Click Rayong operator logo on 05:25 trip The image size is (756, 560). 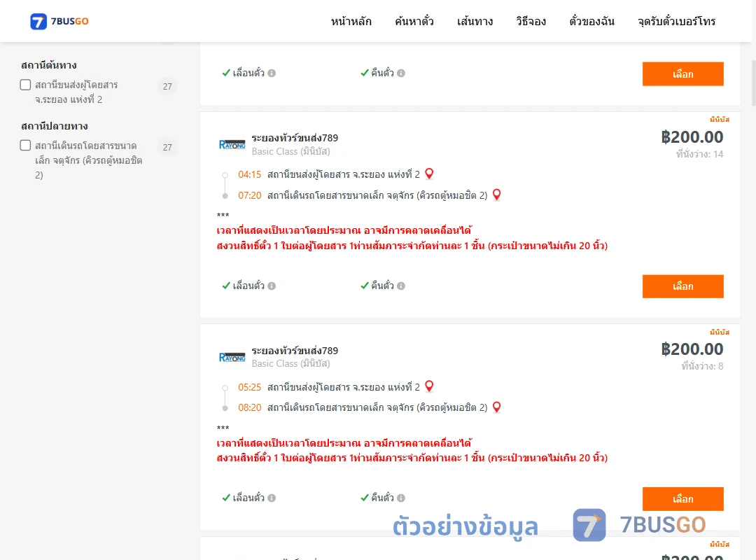232,358
